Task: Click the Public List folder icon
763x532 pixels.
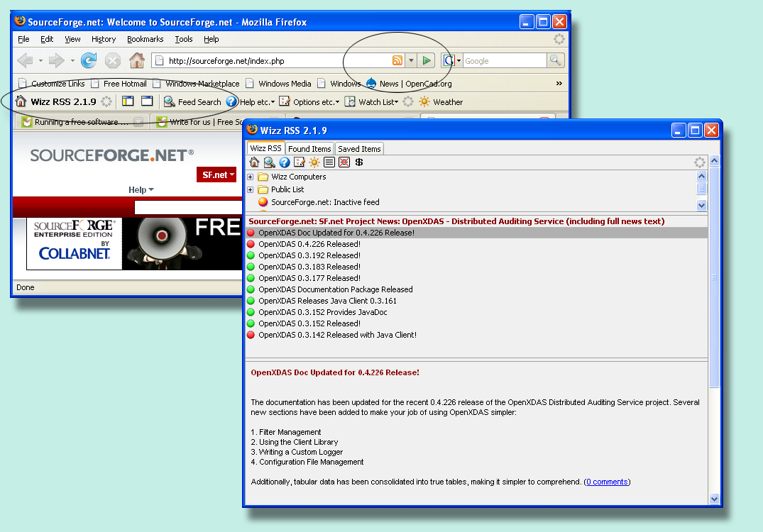Action: pyautogui.click(x=263, y=189)
